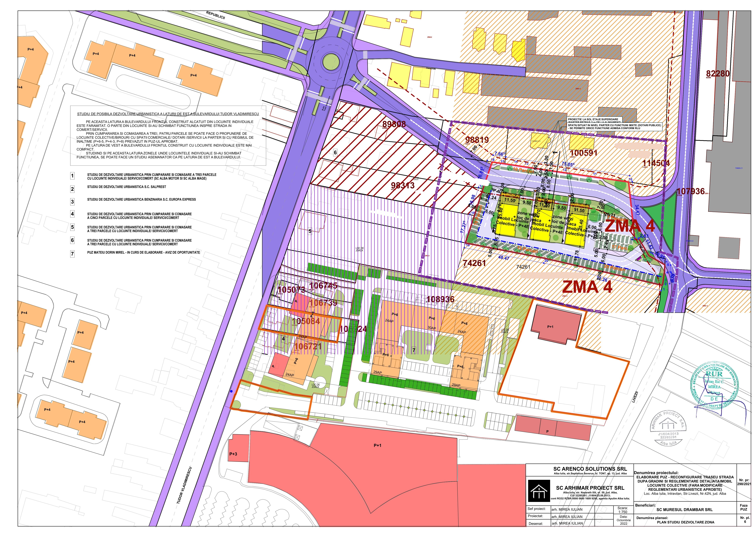The width and height of the screenshot is (756, 537).
Task: Select the green roundabout center island
Action: click(x=331, y=62)
